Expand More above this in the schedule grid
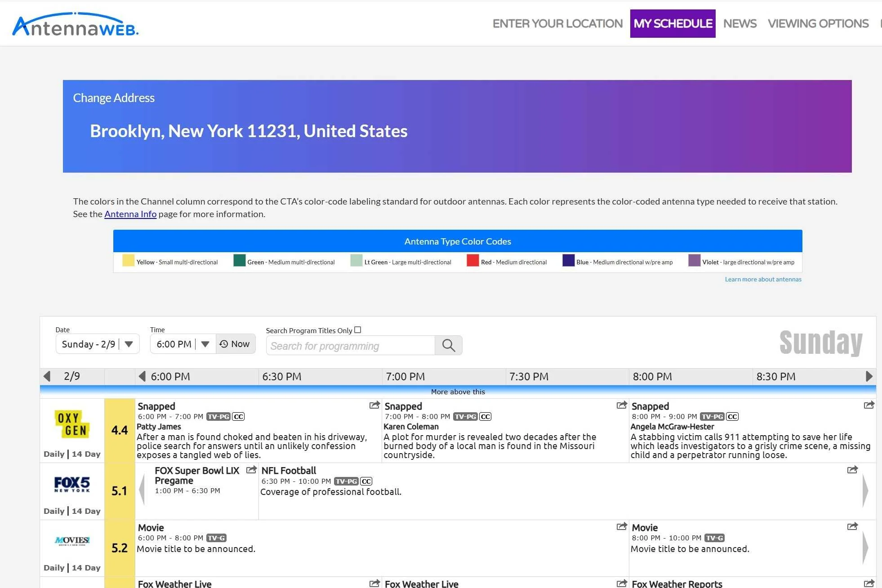The width and height of the screenshot is (882, 588). point(458,392)
